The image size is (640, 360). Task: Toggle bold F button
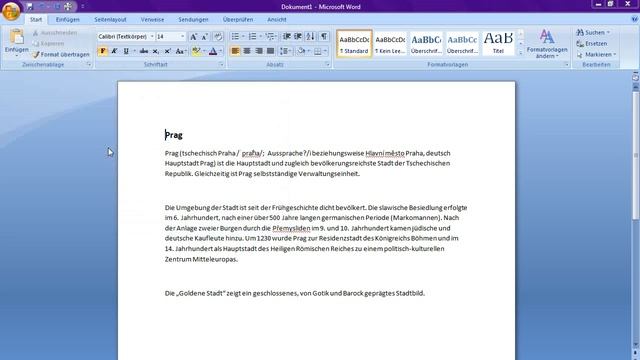coord(102,51)
